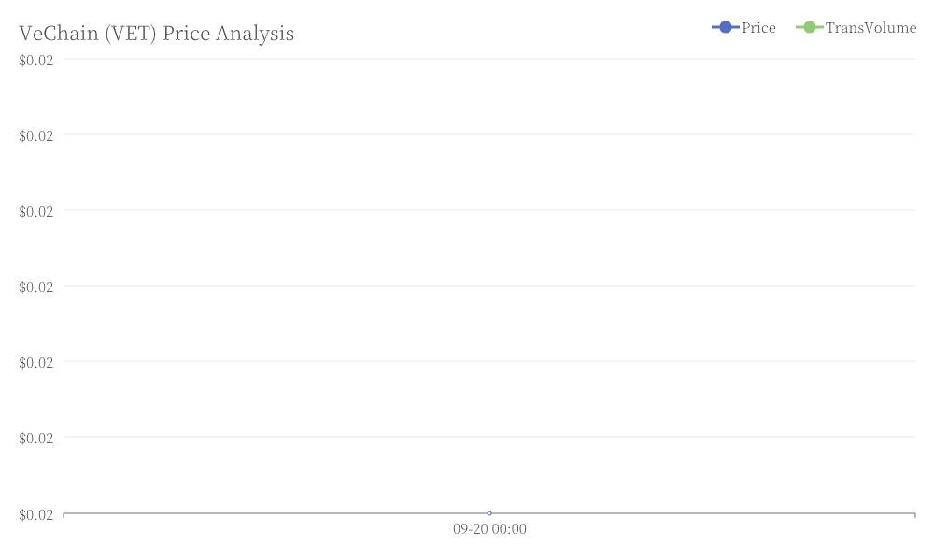
Task: Click the blue data point on the x-axis
Action: [x=489, y=513]
